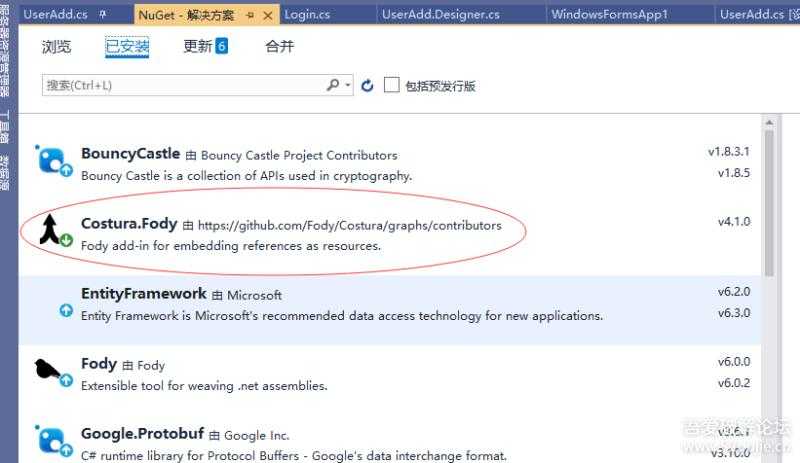
Task: Click the package list scrollbar thumb
Action: click(x=769, y=203)
